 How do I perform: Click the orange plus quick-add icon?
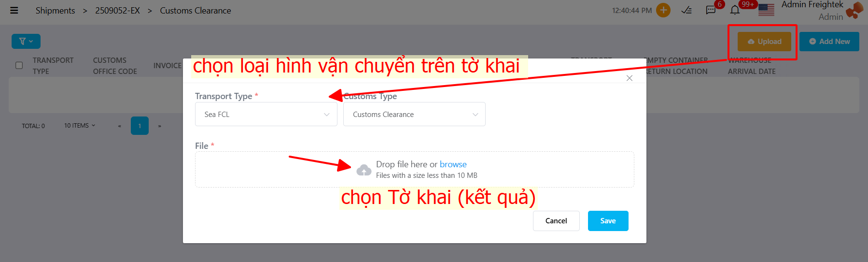point(663,10)
